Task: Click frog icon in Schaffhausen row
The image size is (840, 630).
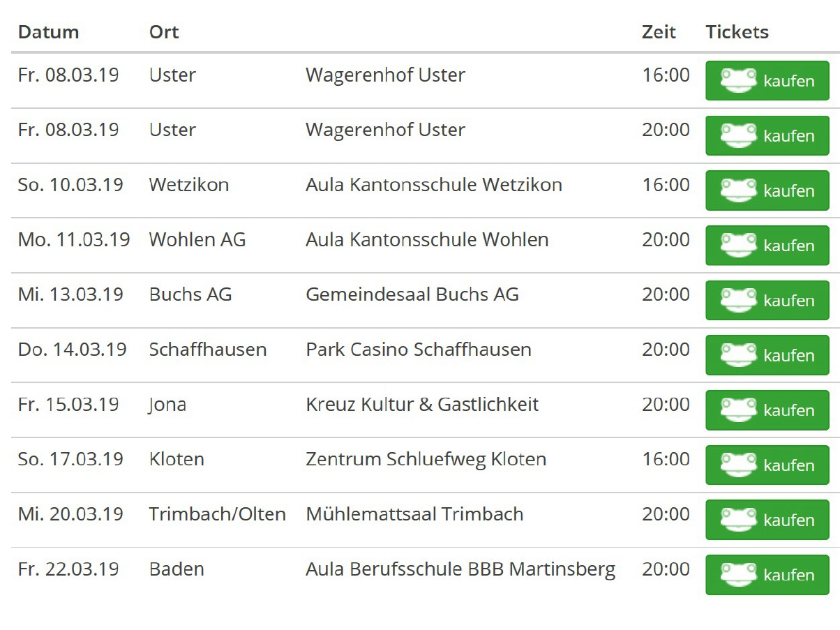Action: [739, 354]
